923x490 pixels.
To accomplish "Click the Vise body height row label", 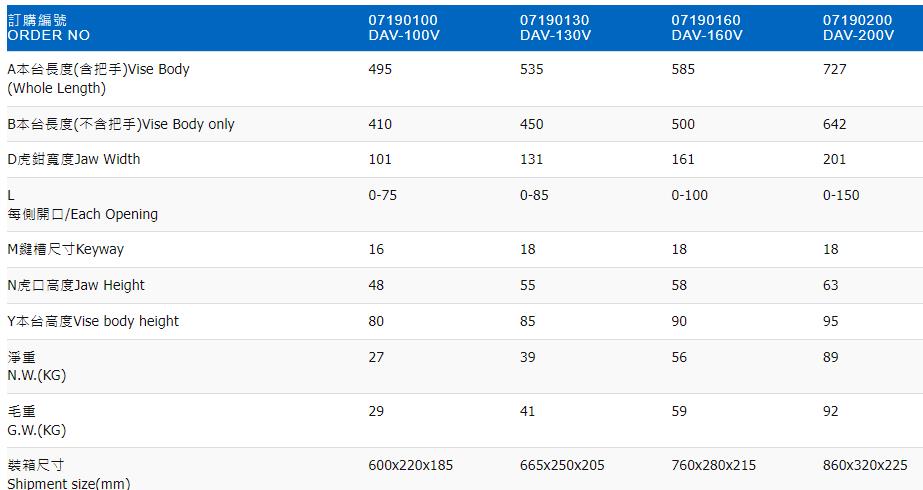I will click(93, 321).
